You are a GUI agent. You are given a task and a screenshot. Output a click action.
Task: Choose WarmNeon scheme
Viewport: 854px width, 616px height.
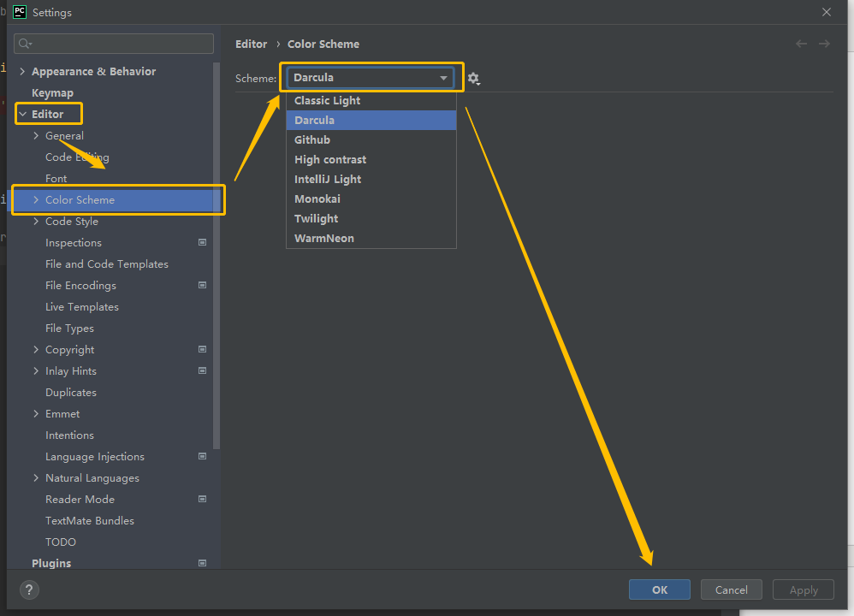(x=371, y=238)
